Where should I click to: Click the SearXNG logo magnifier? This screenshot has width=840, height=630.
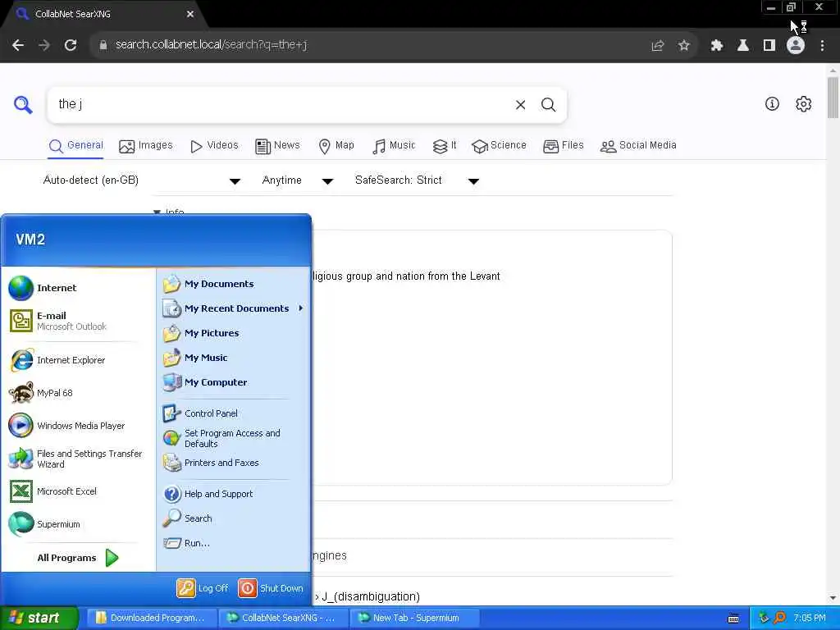coord(23,104)
